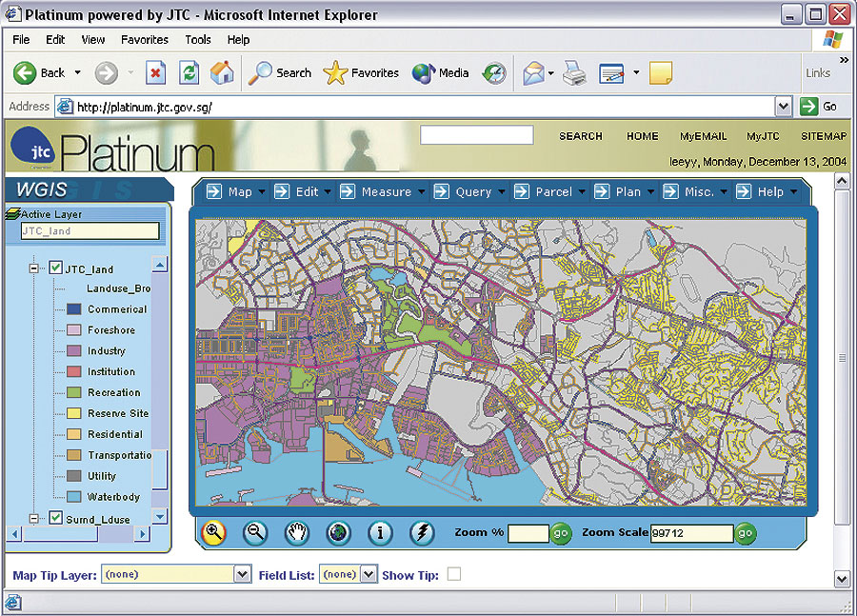
Task: Click the MyEMAIL link
Action: [704, 136]
